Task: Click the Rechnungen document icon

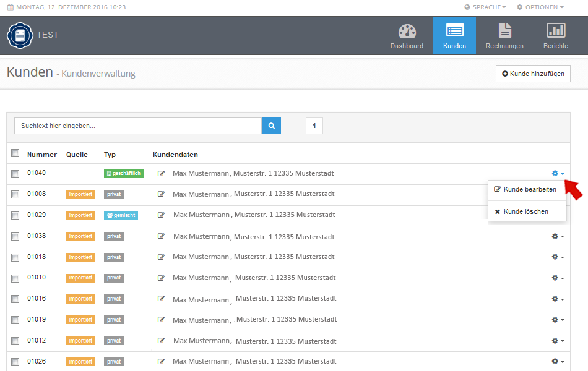Action: point(504,31)
